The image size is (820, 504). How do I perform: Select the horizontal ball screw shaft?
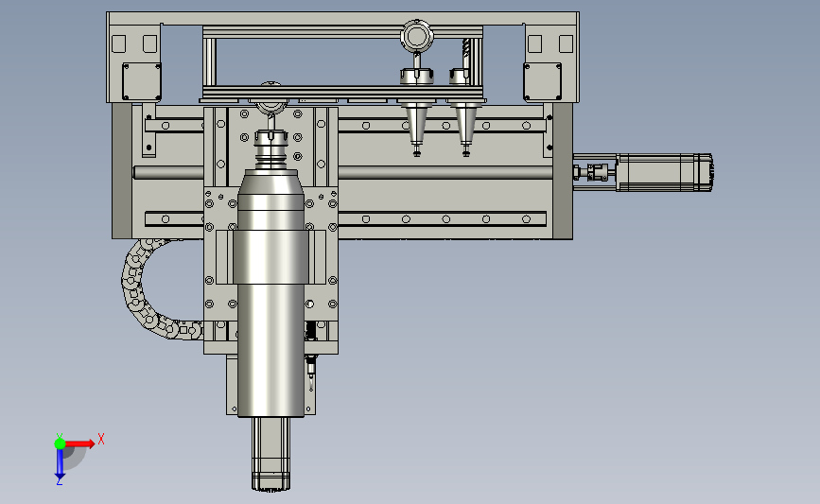445,172
